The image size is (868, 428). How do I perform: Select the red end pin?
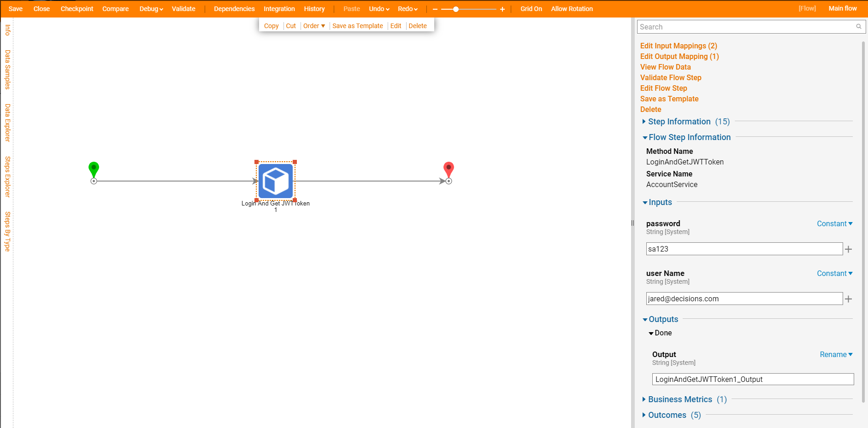click(449, 170)
